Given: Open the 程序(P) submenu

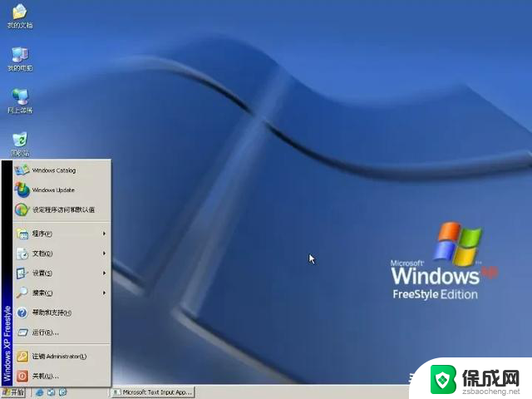Looking at the screenshot, I should point(62,234).
